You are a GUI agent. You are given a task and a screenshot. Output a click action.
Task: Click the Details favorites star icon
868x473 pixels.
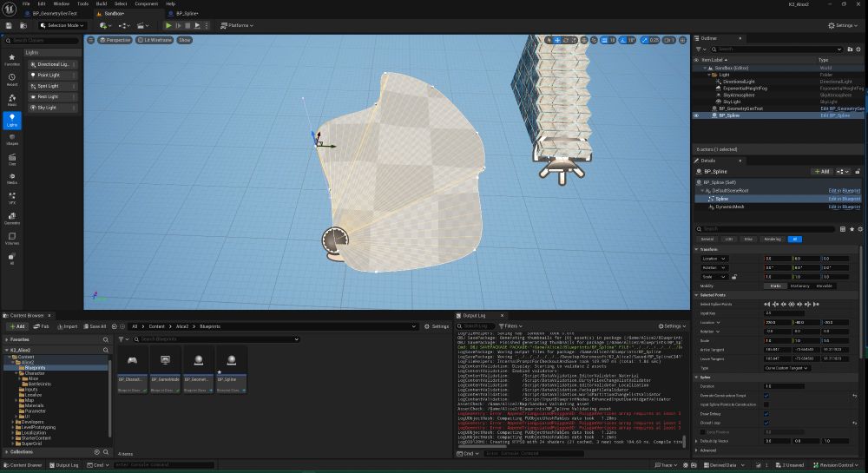coord(852,229)
